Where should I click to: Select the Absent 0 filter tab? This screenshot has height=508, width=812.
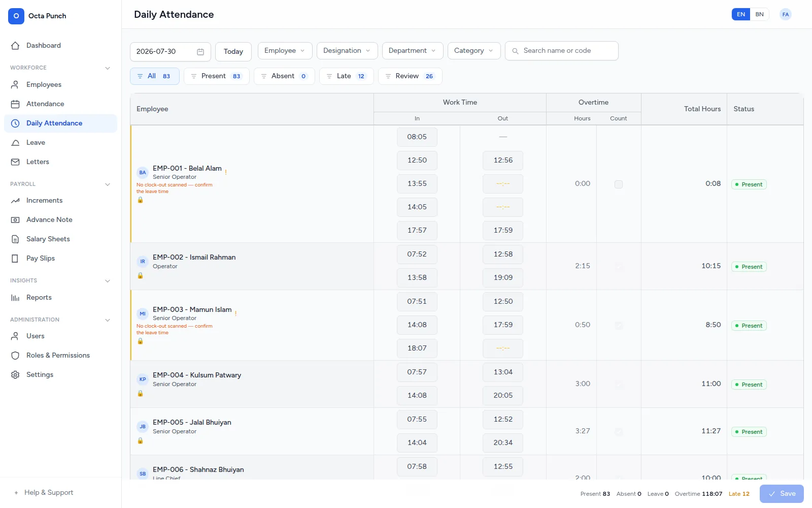click(x=284, y=76)
